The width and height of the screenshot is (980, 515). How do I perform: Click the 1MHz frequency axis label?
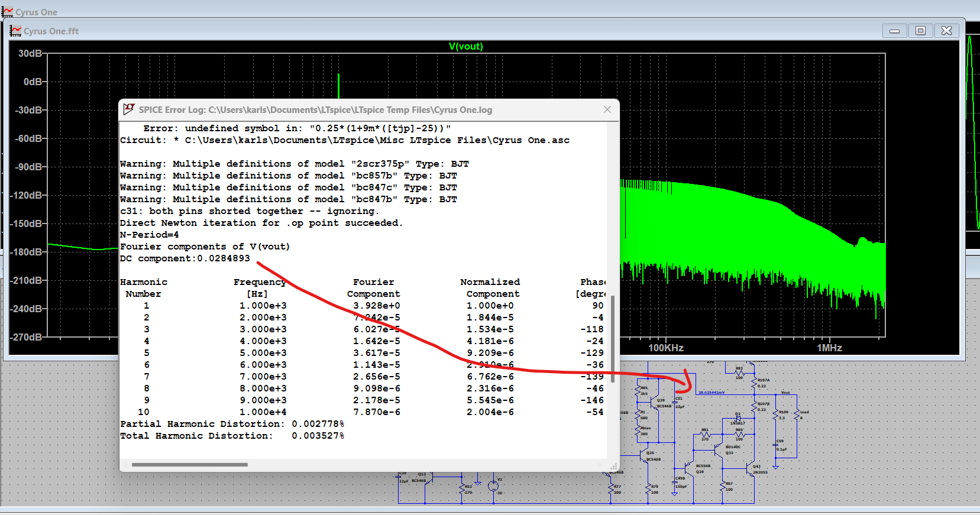(829, 348)
